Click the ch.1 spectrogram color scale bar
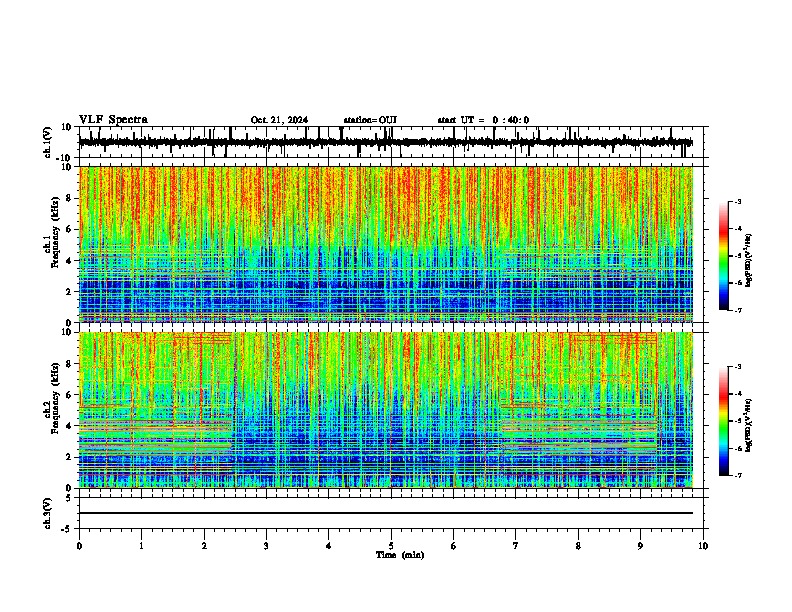792x612 pixels. coord(724,256)
